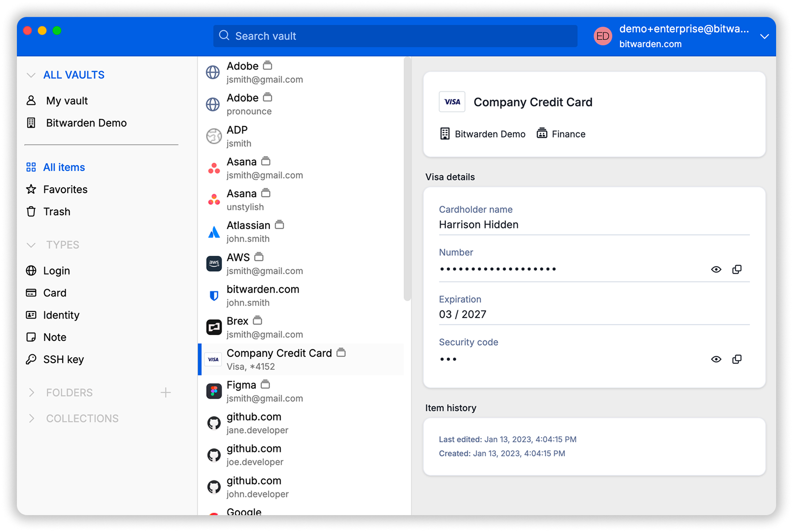
Task: Click the credit card icon beside Card
Action: coord(31,293)
